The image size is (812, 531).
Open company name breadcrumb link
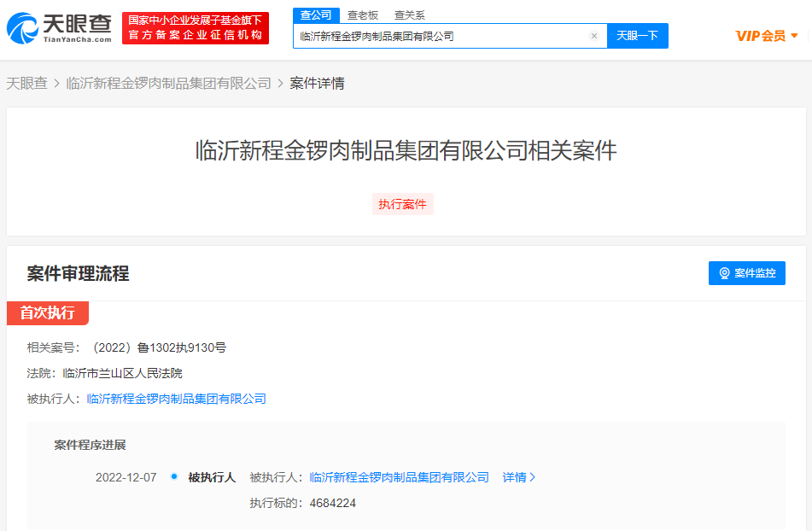coord(169,84)
